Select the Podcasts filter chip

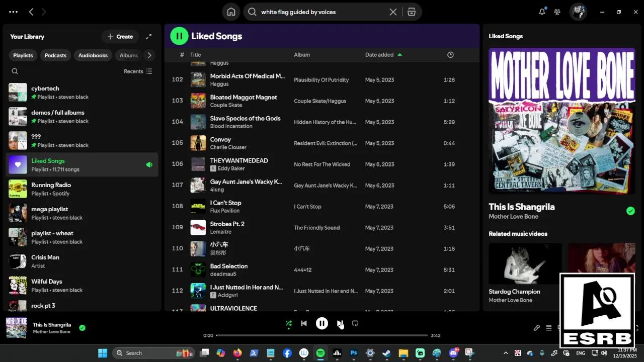click(x=55, y=55)
